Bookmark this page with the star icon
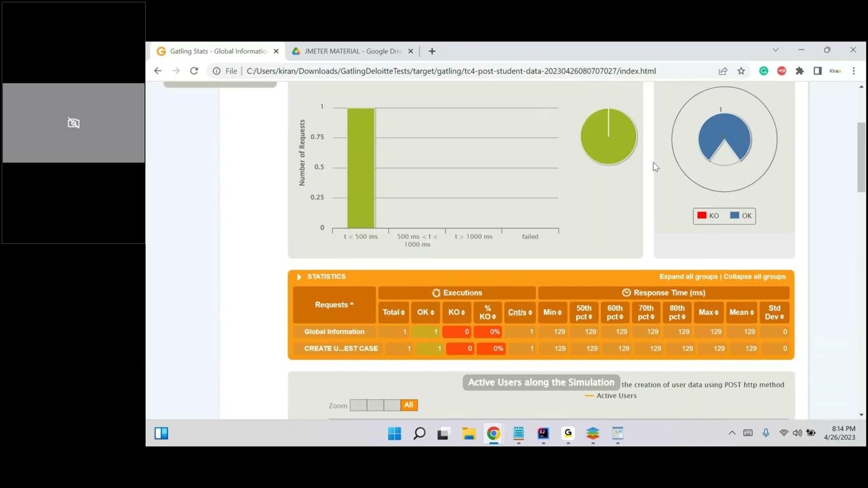 click(x=741, y=70)
